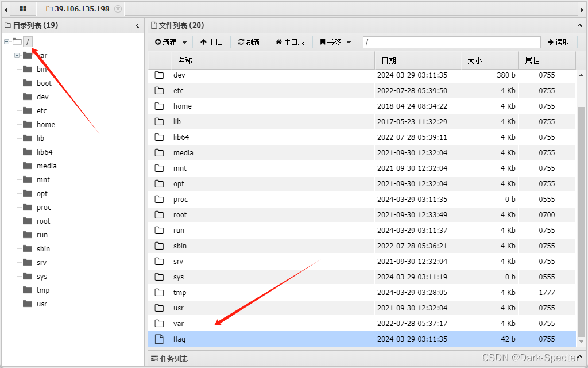Select the opt entry in file list

coord(362,183)
